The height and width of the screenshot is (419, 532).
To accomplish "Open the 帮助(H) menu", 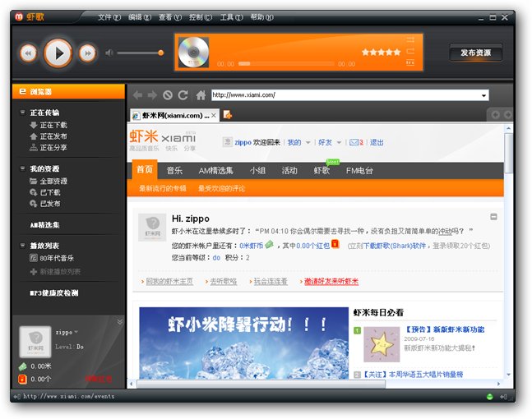I will point(261,17).
